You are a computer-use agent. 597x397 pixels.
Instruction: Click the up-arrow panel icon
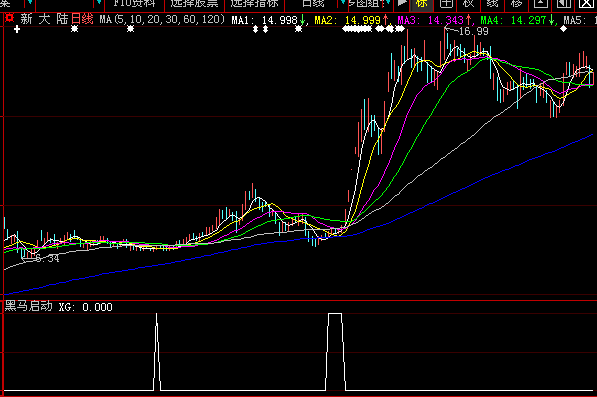540,3
